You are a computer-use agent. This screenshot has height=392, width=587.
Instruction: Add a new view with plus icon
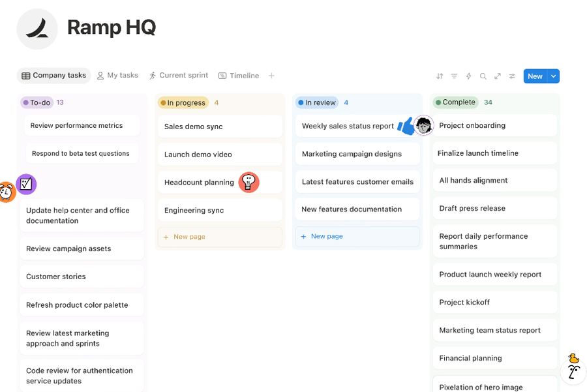point(271,76)
